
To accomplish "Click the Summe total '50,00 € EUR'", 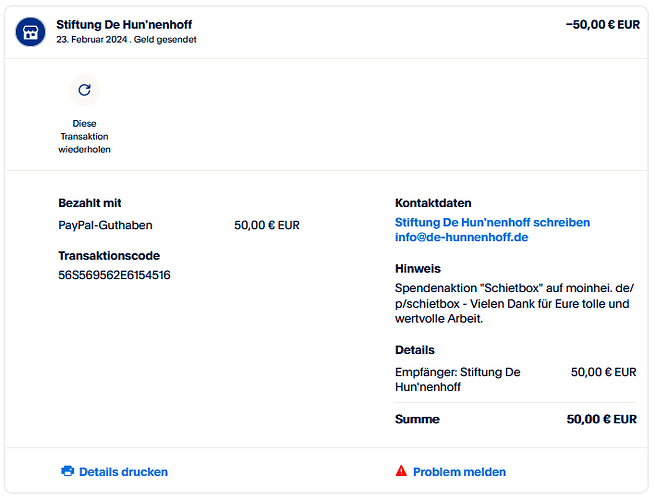I will tap(601, 419).
